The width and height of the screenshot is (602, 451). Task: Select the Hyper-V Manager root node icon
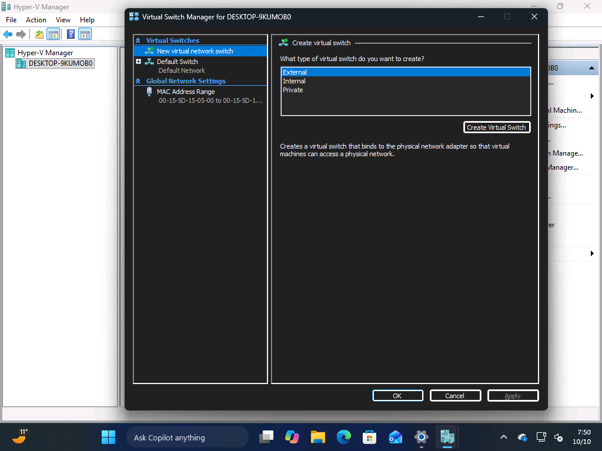pyautogui.click(x=10, y=53)
